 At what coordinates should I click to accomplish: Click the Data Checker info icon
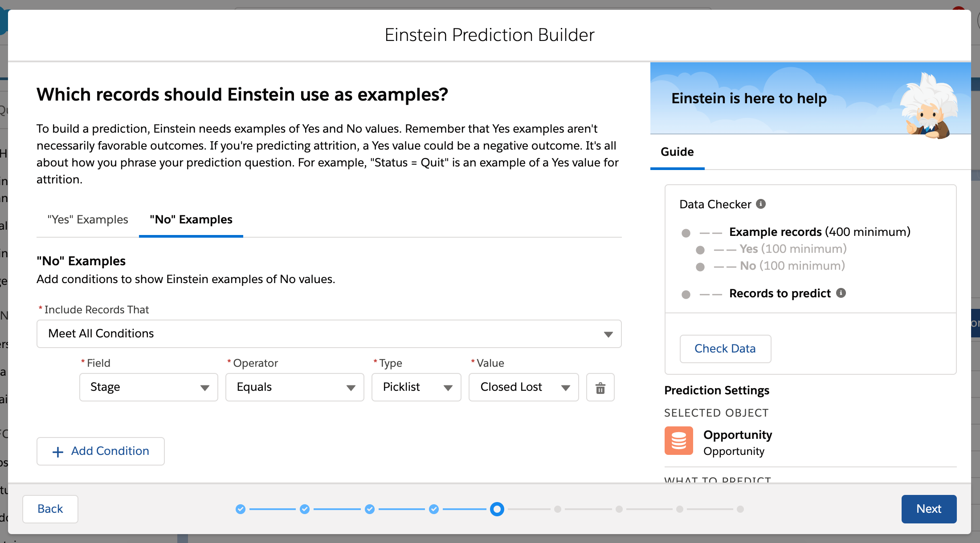761,204
